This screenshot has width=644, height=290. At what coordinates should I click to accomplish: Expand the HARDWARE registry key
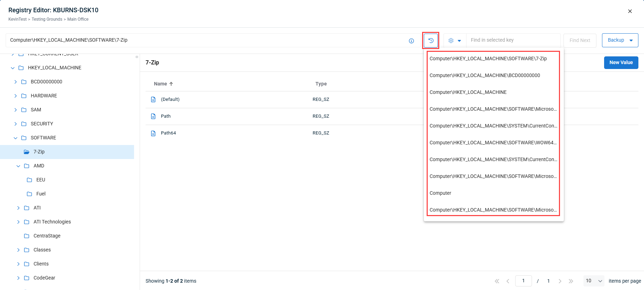[x=15, y=96]
